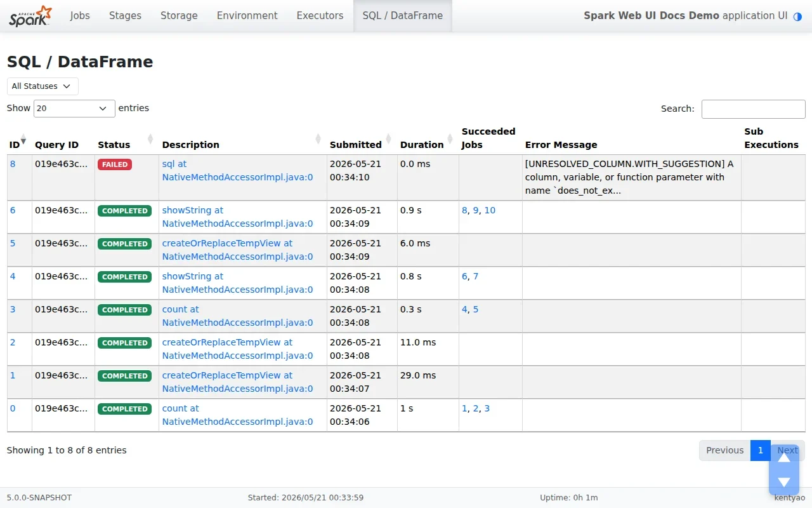Sort by Status column arrows
This screenshot has height=508, width=812.
tap(150, 139)
